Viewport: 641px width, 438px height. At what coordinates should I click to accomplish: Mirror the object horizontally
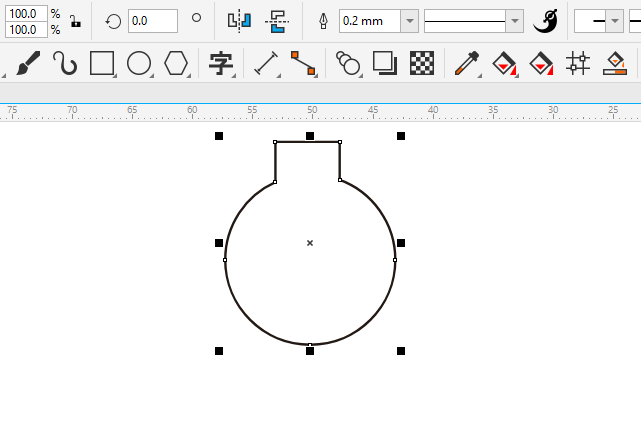coord(239,20)
